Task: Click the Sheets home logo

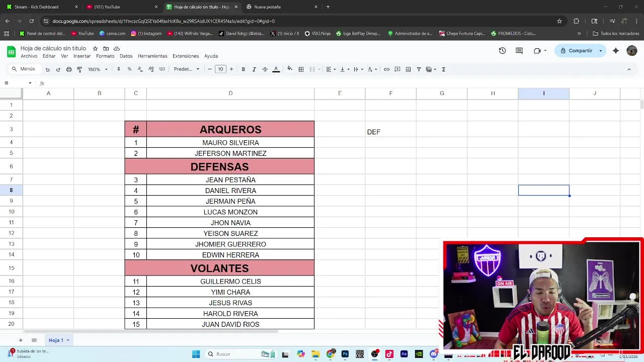Action: tap(11, 51)
